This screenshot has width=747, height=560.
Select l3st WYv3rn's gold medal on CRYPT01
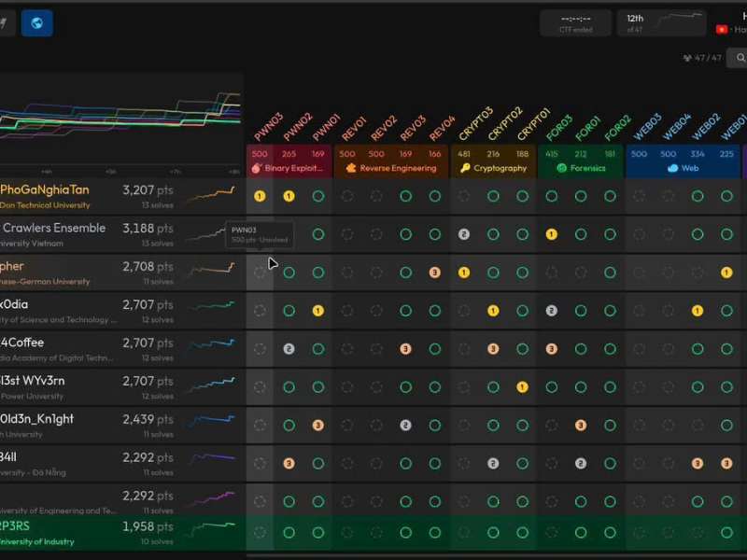click(x=523, y=387)
